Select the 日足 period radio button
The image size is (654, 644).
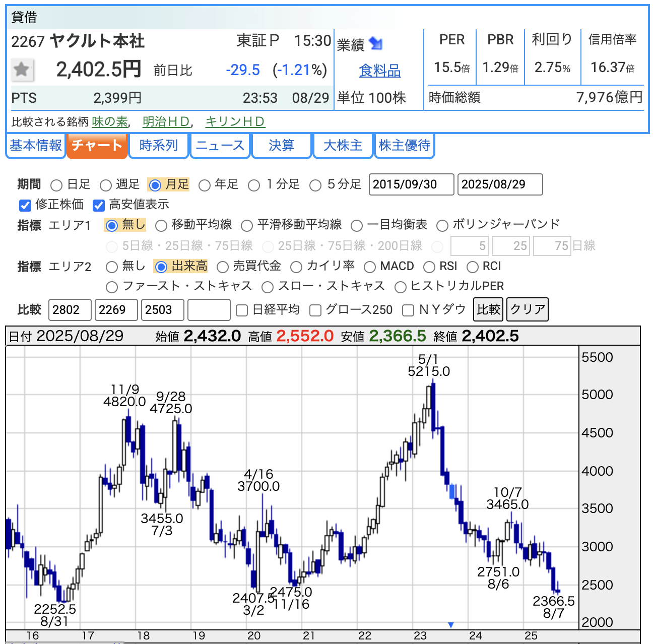(x=56, y=185)
